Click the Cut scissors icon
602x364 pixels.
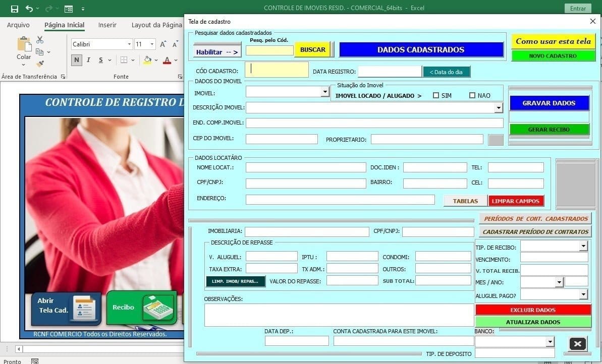pos(40,40)
